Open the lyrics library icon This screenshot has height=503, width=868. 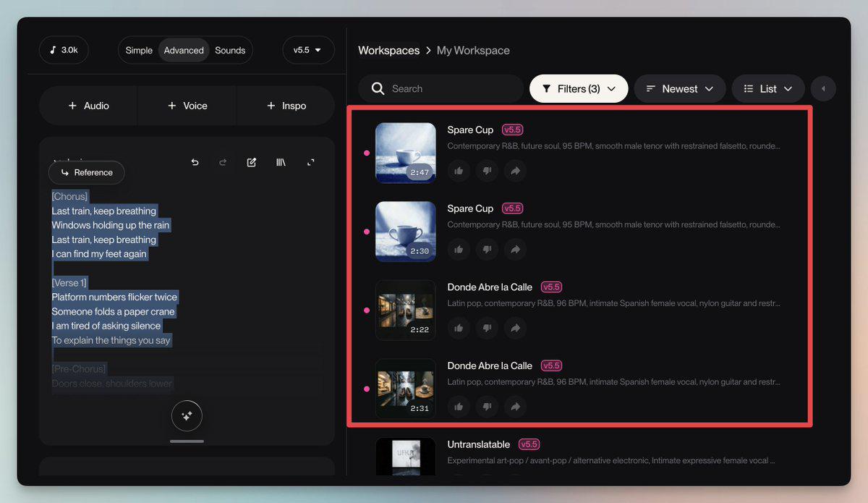tap(281, 163)
